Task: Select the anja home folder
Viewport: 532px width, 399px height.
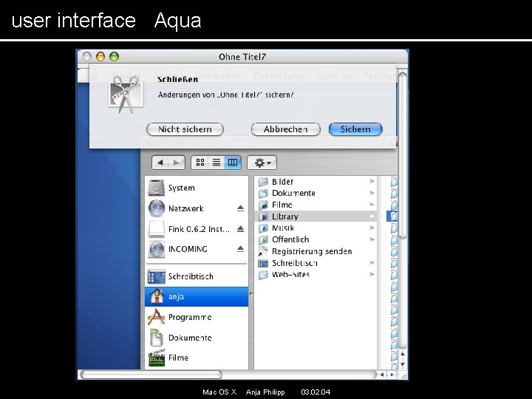Action: click(x=197, y=296)
